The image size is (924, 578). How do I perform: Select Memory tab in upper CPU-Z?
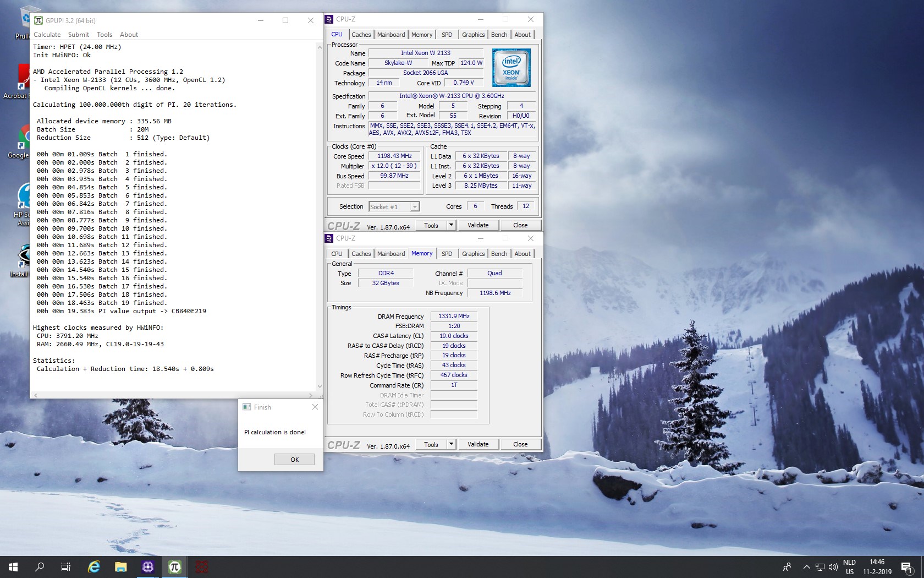422,35
